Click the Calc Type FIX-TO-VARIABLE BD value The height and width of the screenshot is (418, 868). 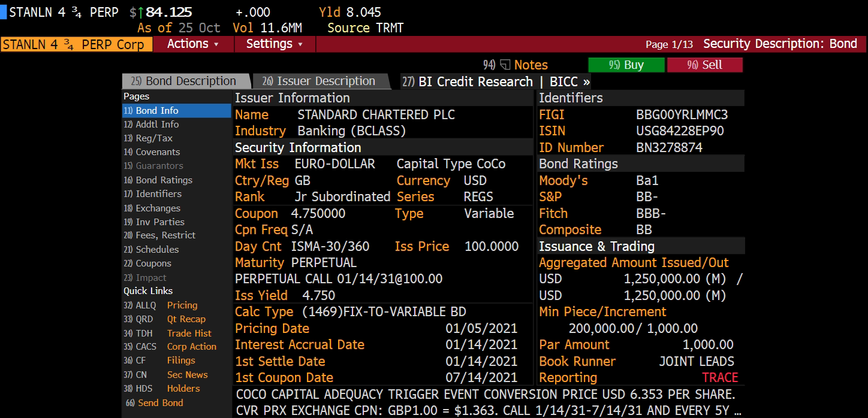[x=384, y=311]
